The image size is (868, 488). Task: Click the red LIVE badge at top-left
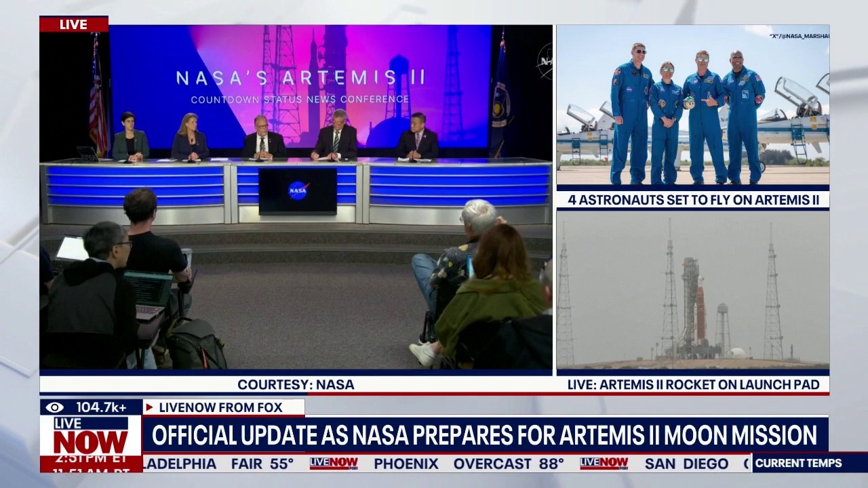pyautogui.click(x=73, y=24)
